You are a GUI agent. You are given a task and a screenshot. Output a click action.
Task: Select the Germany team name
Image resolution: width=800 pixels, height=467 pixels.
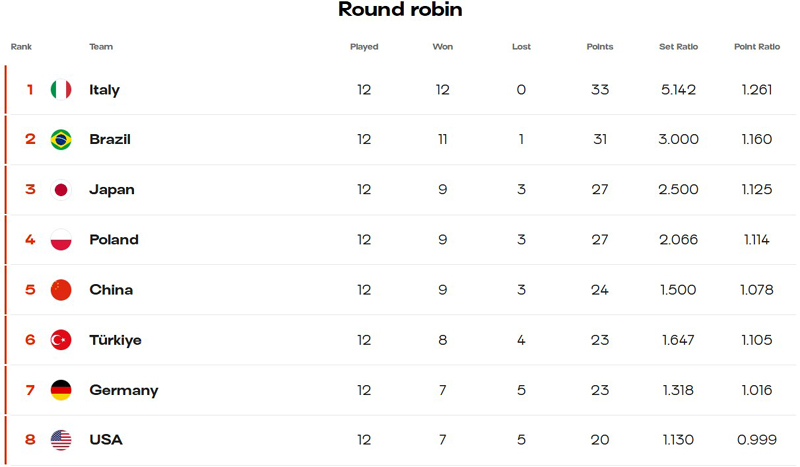pos(123,390)
